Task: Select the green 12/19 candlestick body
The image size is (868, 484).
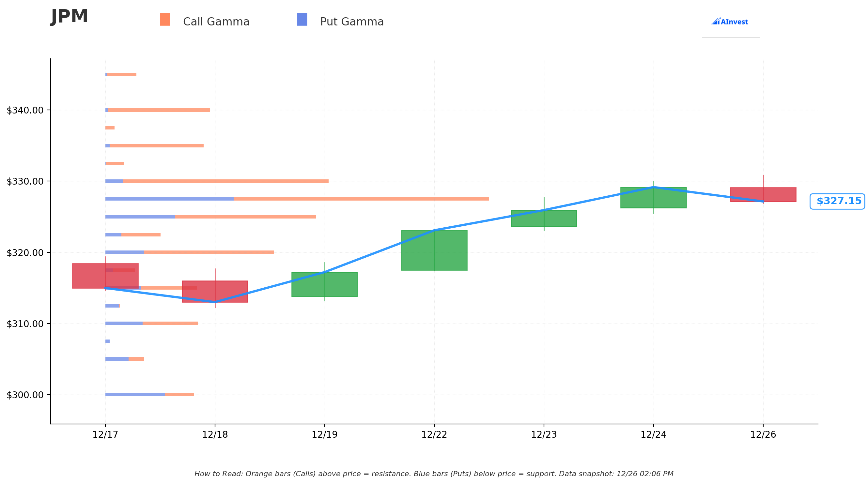Action: coord(324,284)
